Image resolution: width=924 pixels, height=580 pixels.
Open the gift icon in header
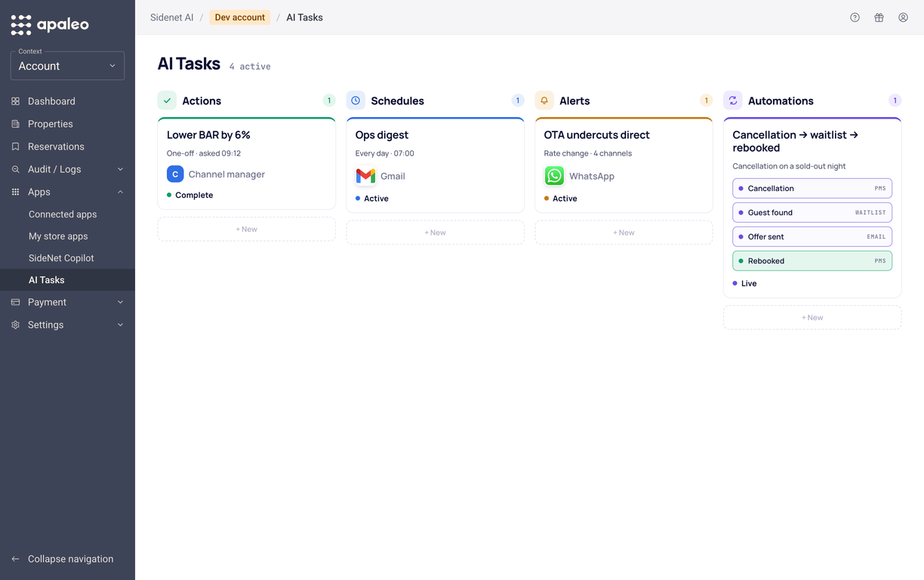tap(879, 17)
